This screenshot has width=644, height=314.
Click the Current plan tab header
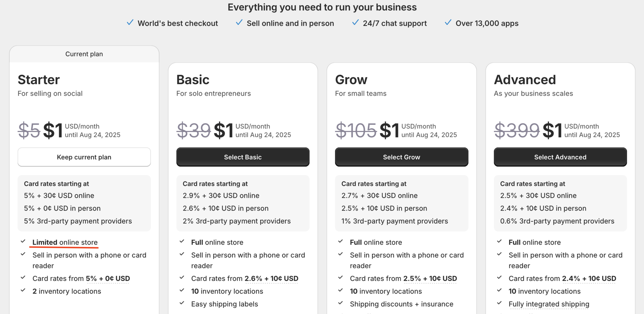click(x=84, y=54)
